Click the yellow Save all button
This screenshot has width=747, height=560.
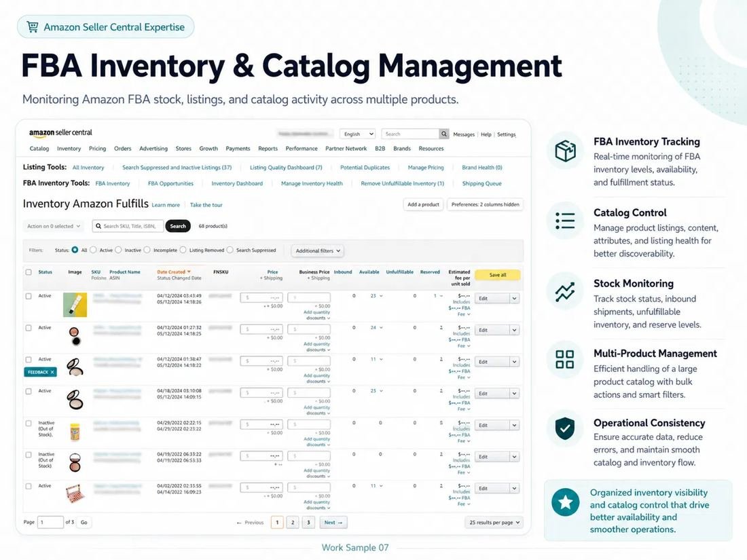(497, 275)
